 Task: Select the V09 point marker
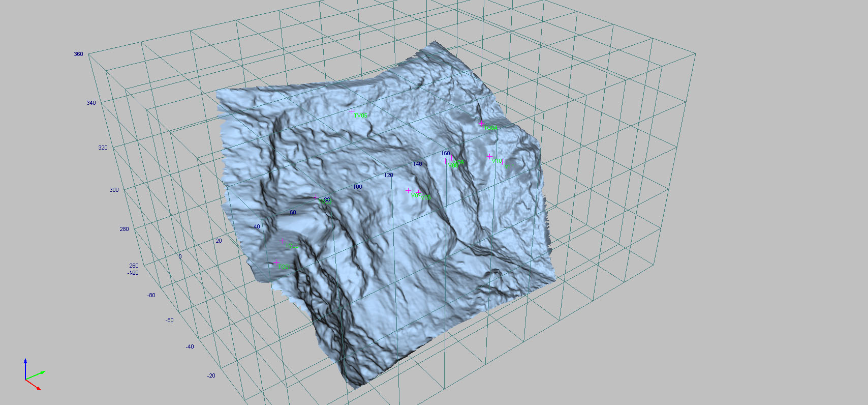(451, 158)
